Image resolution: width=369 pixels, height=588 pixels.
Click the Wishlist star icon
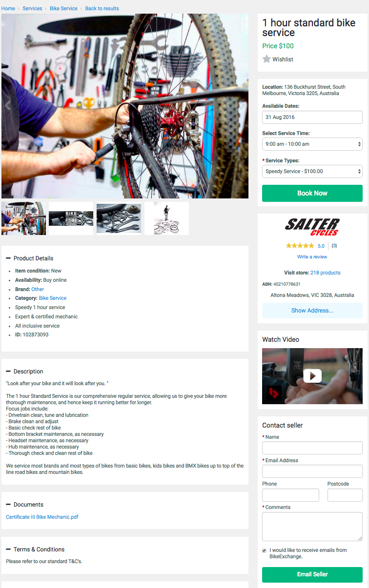[266, 59]
